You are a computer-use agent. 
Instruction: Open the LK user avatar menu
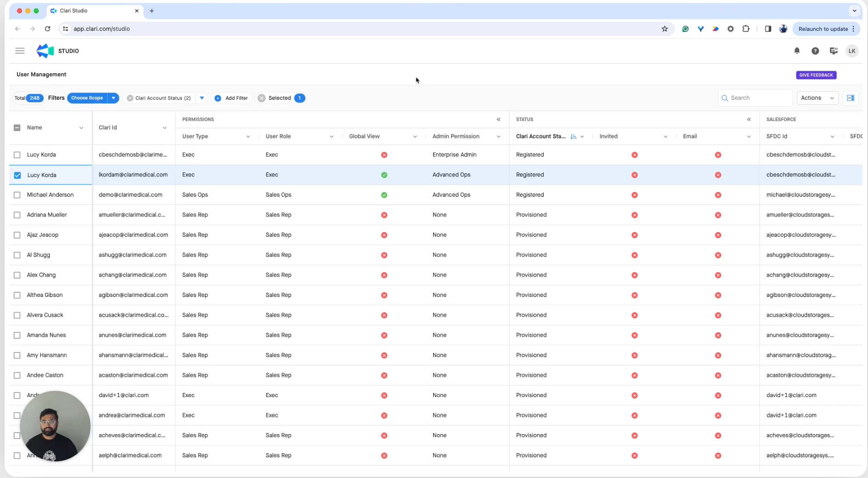[x=852, y=51]
